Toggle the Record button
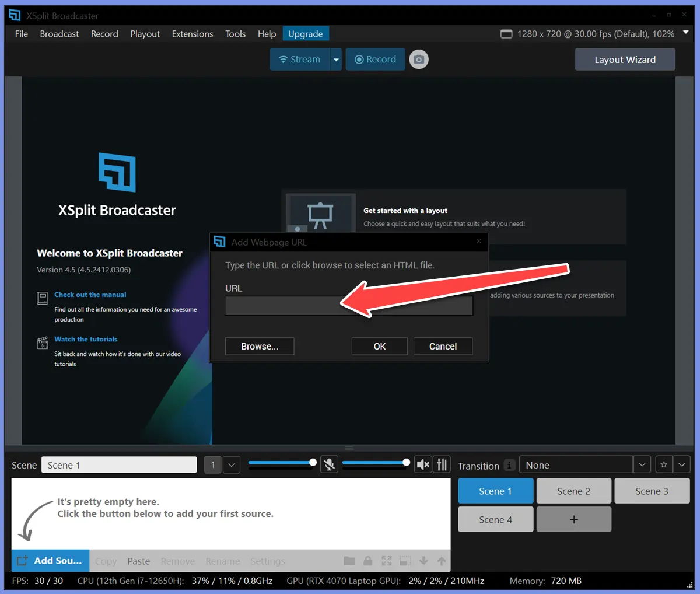The image size is (700, 594). pyautogui.click(x=375, y=59)
